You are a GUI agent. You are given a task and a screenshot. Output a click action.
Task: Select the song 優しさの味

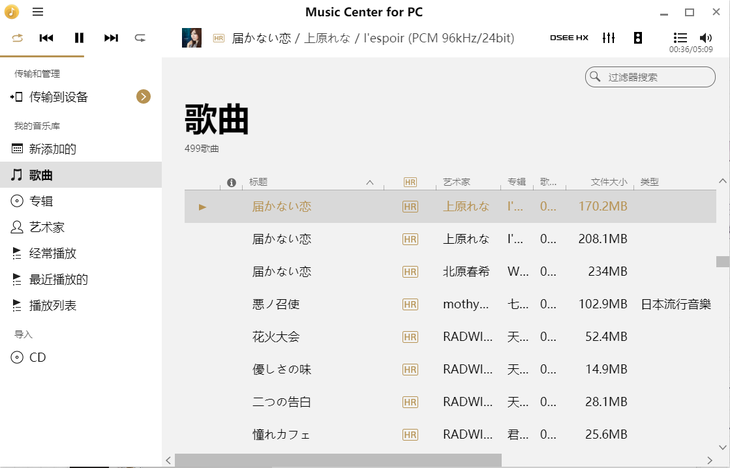450,369
